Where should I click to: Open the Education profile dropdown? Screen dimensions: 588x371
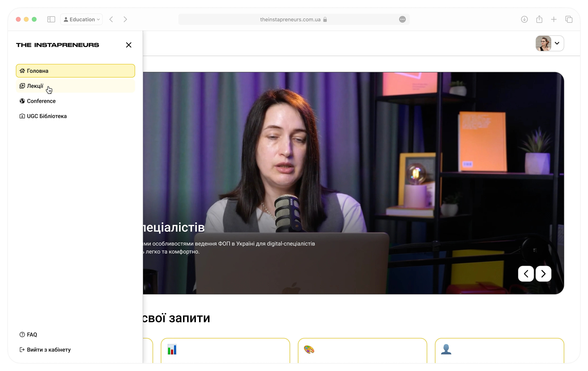(x=82, y=19)
